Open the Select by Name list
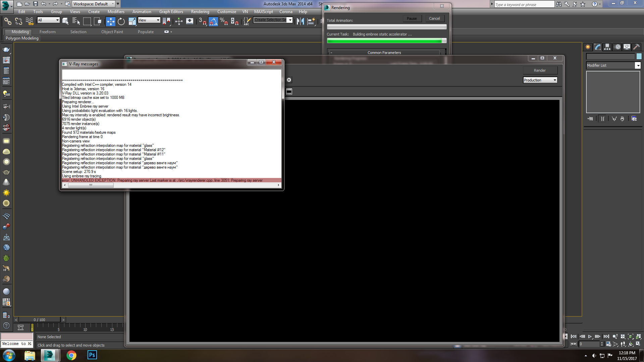 point(76,21)
